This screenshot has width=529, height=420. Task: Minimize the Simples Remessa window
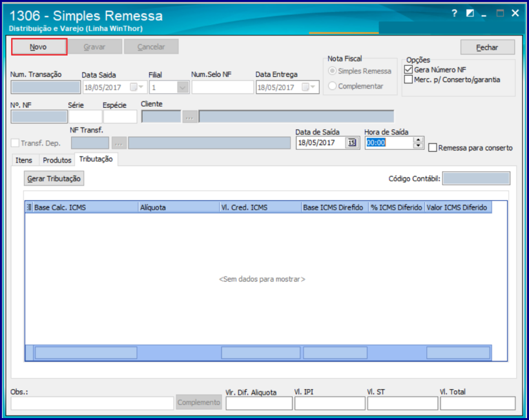pyautogui.click(x=484, y=14)
